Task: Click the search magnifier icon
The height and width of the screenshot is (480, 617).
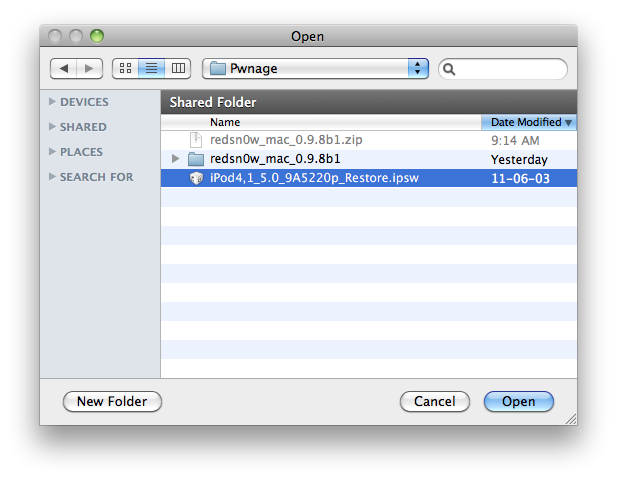Action: [x=450, y=69]
